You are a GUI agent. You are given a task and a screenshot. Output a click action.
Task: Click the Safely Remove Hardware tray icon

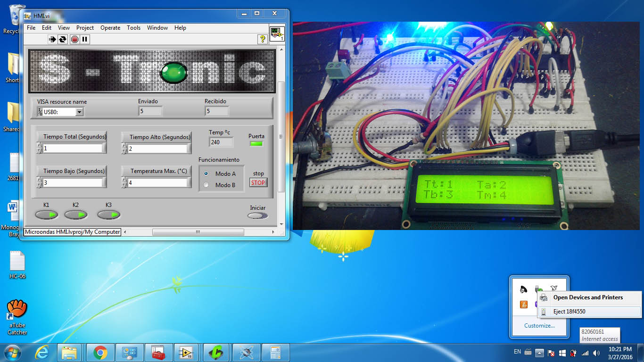[538, 289]
